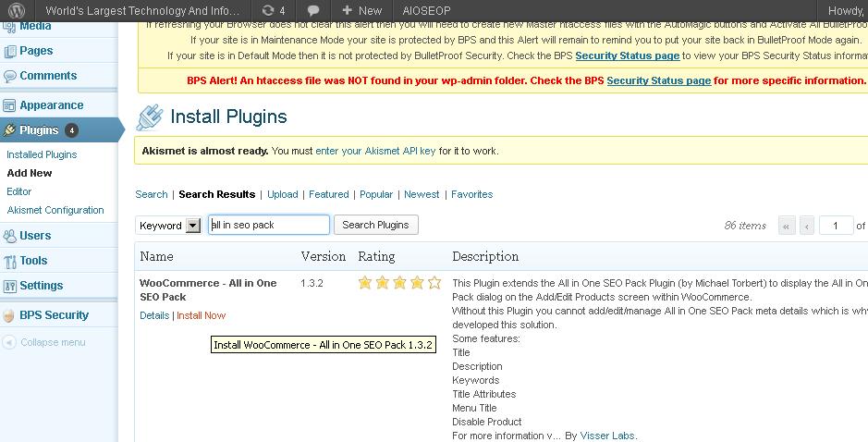Open the Visser Labs author link
This screenshot has height=442, width=868.
coord(607,436)
